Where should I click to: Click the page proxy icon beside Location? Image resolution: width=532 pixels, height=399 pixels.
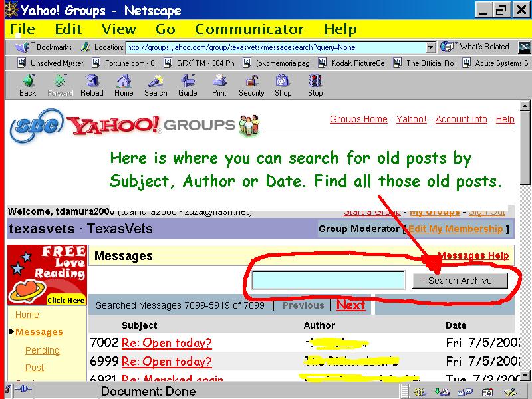[x=85, y=47]
